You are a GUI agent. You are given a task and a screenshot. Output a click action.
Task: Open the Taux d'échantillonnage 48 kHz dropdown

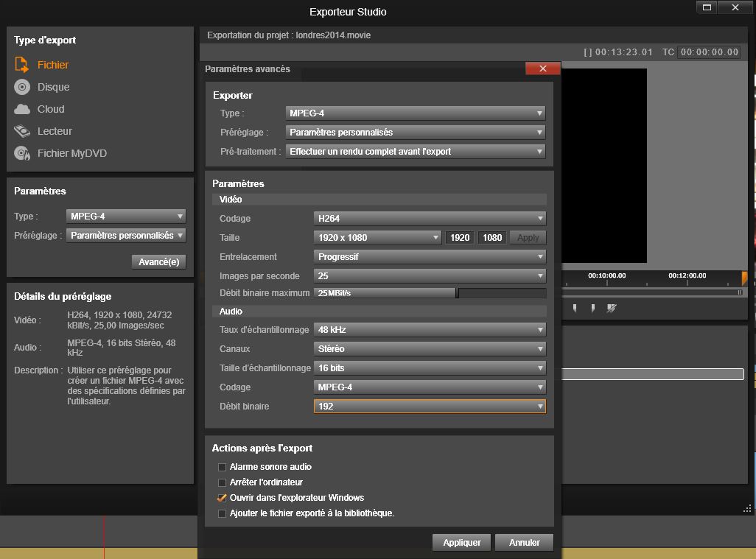pos(430,330)
